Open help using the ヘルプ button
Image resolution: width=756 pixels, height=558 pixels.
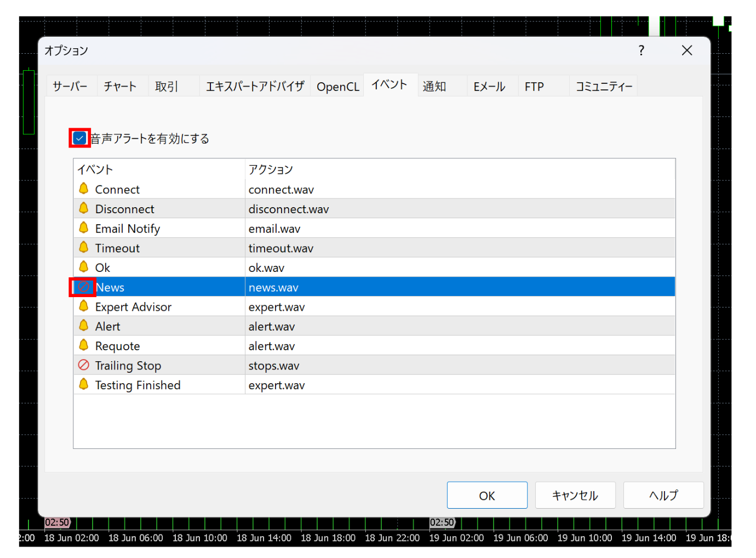click(663, 494)
